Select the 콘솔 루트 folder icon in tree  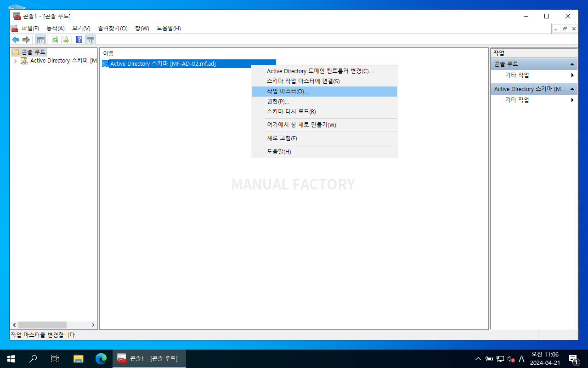16,52
